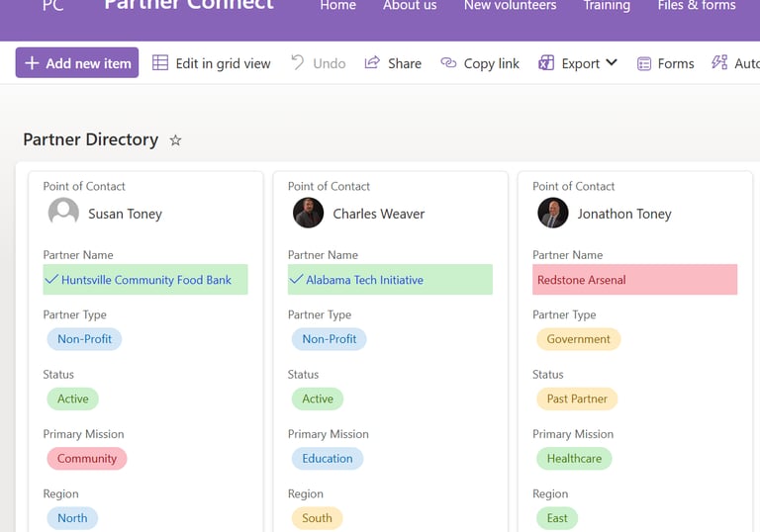Click Non-Profit pill in Susan Toney card
Image resolution: width=760 pixels, height=532 pixels.
click(x=84, y=339)
